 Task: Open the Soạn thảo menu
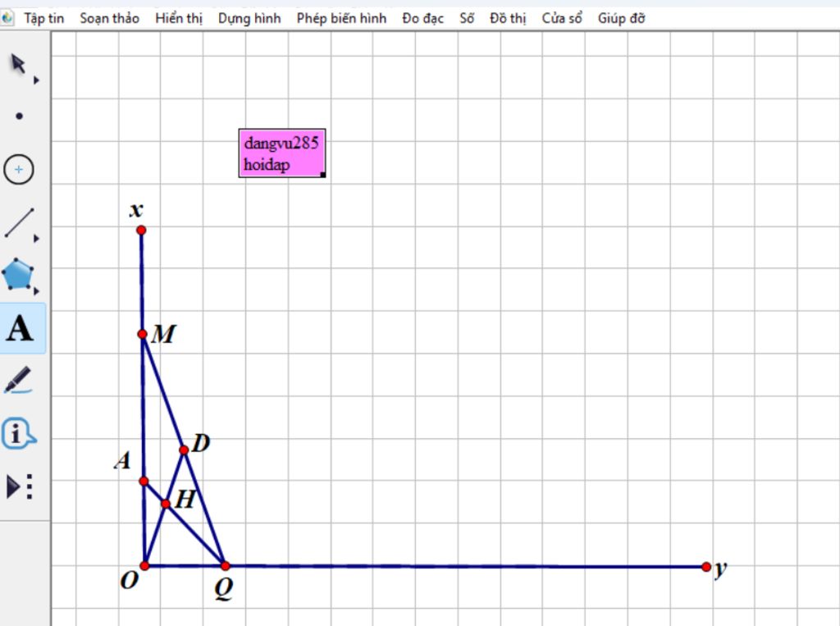[109, 19]
